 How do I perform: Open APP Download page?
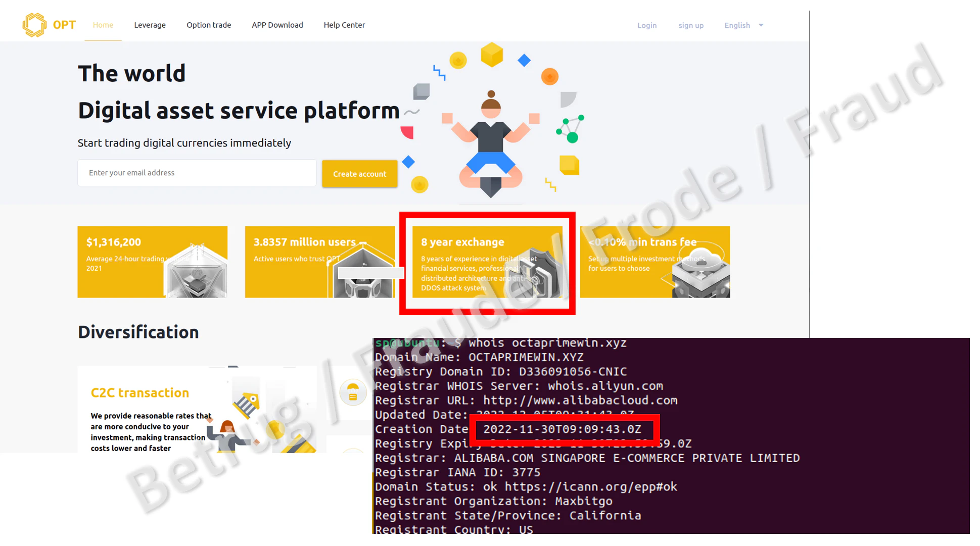click(x=277, y=25)
